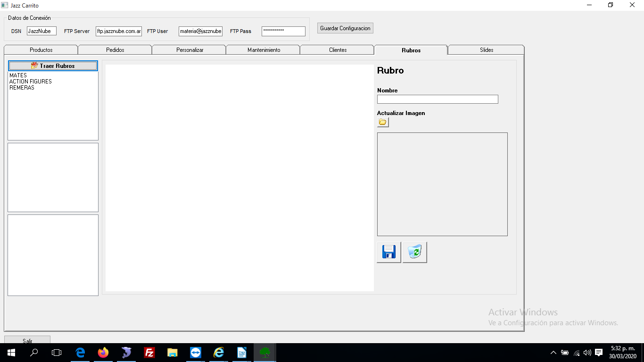Select MATES in the rubros list
644x362 pixels.
click(18, 75)
